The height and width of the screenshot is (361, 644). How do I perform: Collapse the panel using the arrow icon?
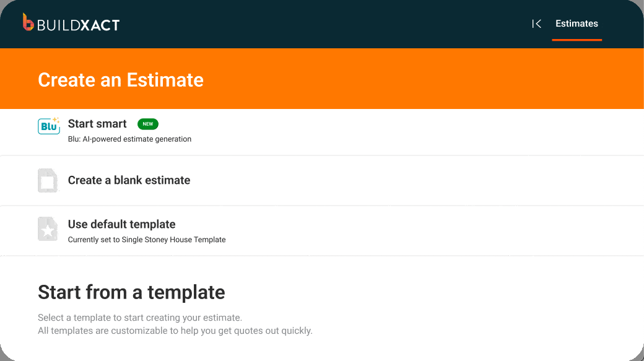pos(536,24)
